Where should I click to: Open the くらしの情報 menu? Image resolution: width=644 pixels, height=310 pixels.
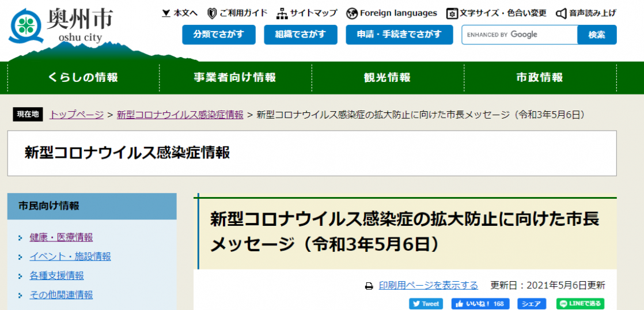click(x=84, y=78)
